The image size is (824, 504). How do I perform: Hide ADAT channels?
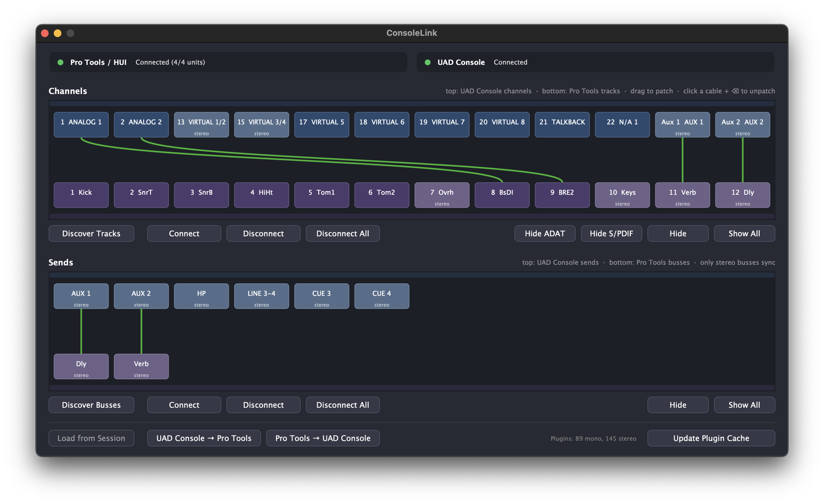click(545, 233)
